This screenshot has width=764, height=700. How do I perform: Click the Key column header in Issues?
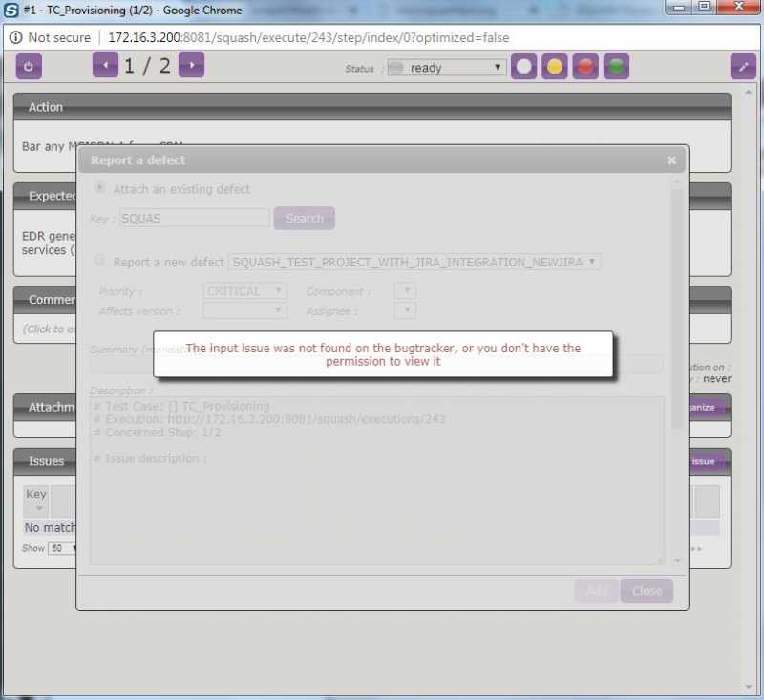click(36, 500)
